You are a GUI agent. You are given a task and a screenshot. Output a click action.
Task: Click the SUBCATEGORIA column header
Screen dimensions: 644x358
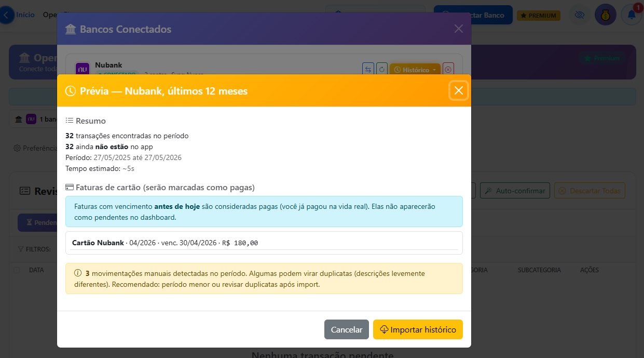(x=539, y=270)
